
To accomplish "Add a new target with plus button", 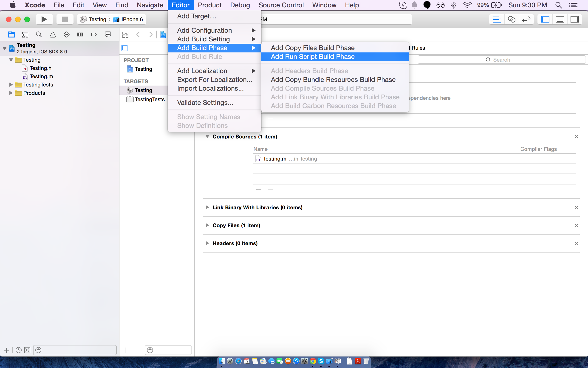I will (x=125, y=350).
